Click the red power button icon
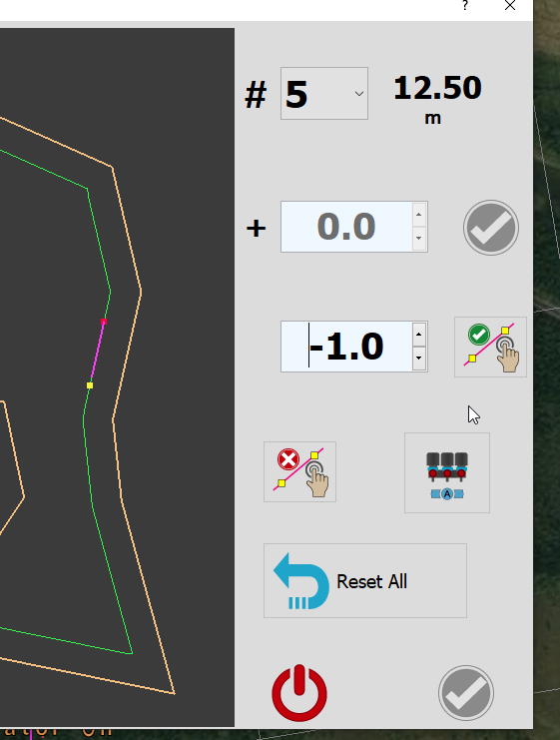This screenshot has height=740, width=560. [299, 693]
